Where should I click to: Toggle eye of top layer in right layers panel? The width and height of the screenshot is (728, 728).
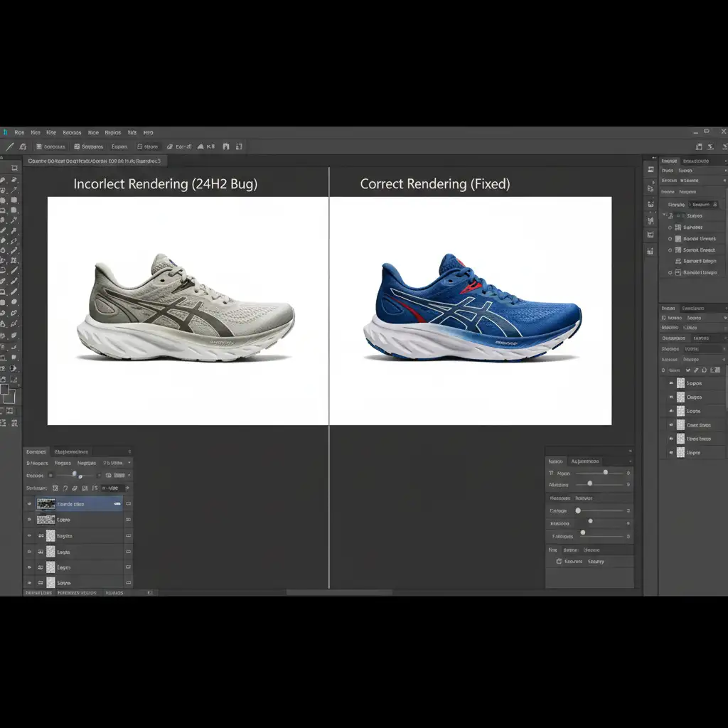point(671,383)
